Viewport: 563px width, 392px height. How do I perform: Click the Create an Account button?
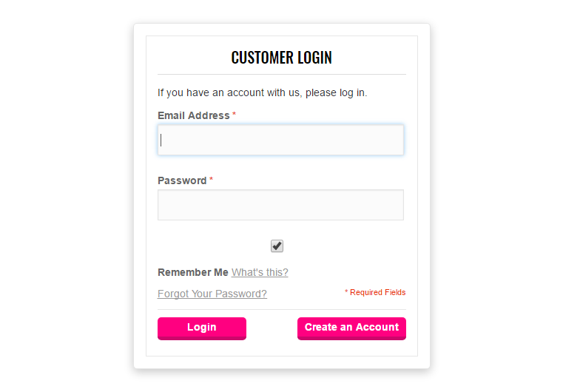(351, 328)
